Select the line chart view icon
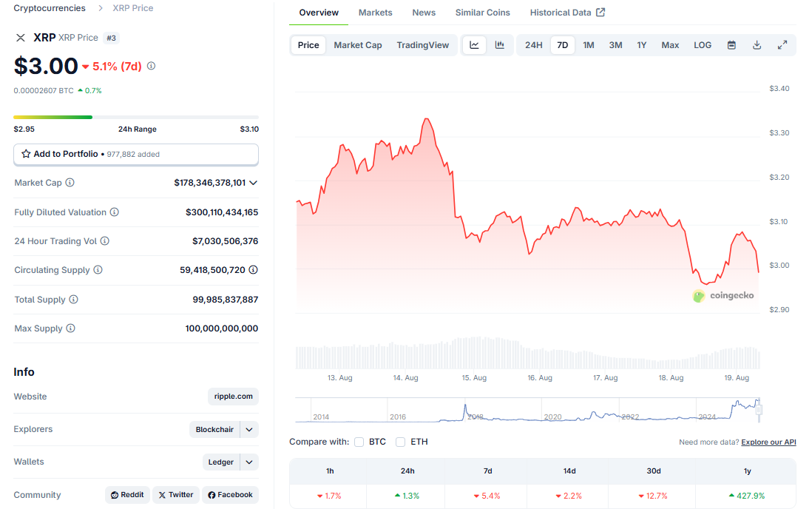812x509 pixels. (x=474, y=45)
